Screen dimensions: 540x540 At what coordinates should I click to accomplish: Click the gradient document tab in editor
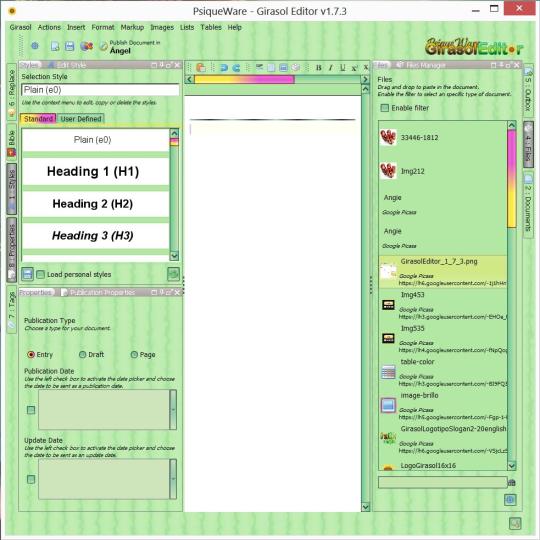[244, 80]
